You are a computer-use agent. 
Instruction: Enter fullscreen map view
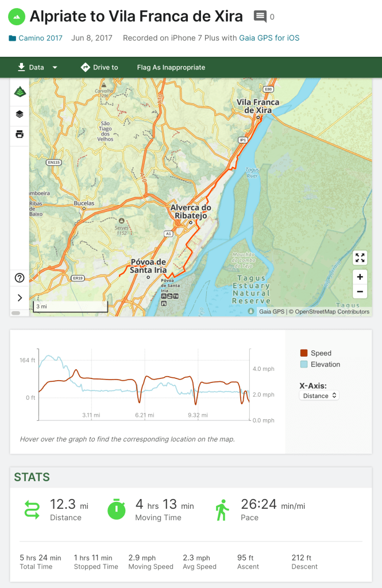360,258
